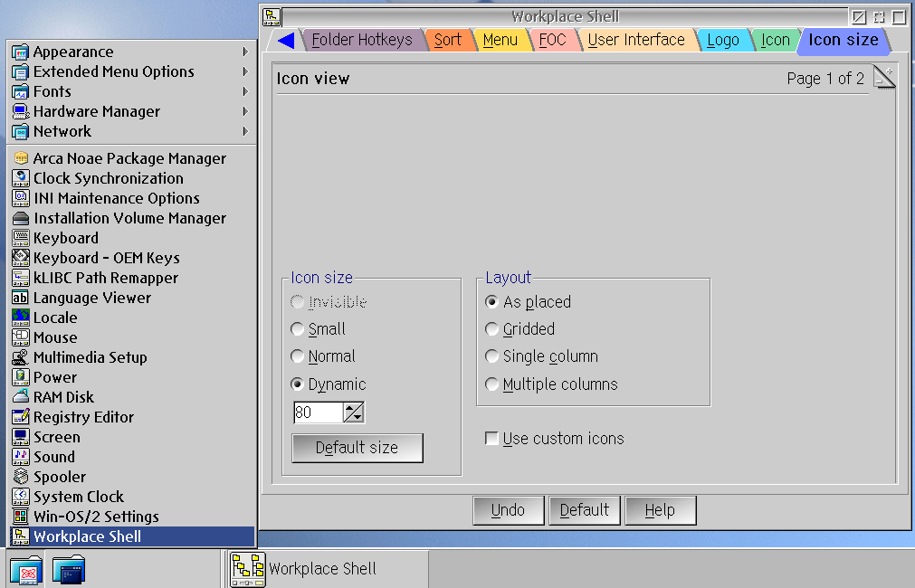Click the dynamic icon size spin arrows
The image size is (915, 588).
[x=354, y=413]
